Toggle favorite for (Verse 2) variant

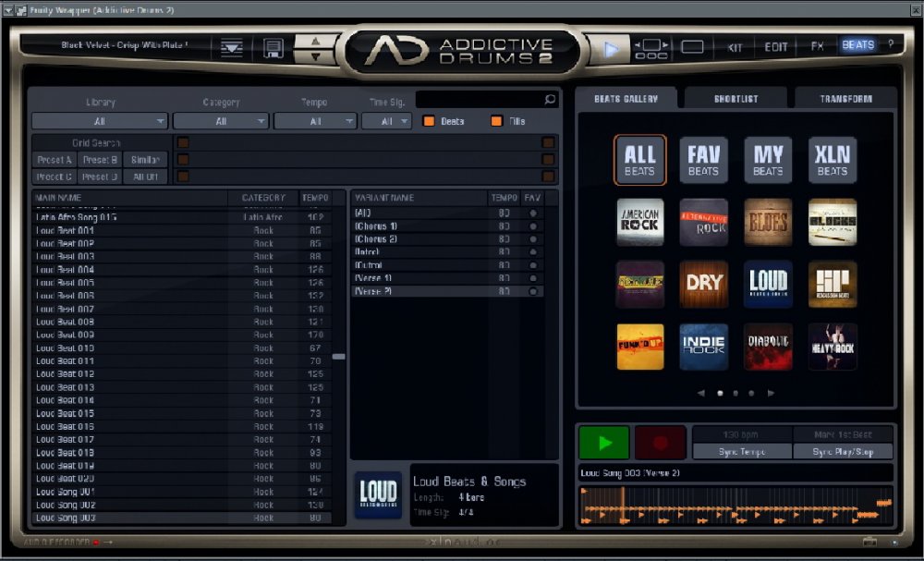tap(533, 291)
